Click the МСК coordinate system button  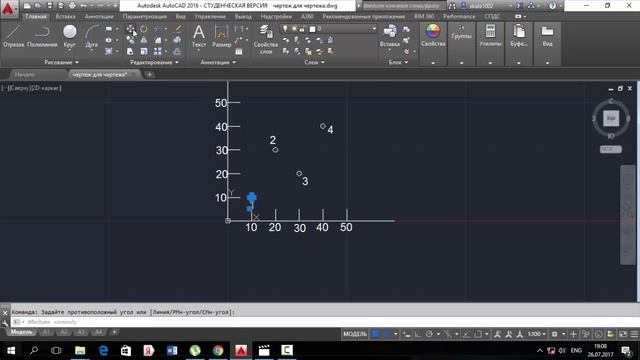point(611,149)
